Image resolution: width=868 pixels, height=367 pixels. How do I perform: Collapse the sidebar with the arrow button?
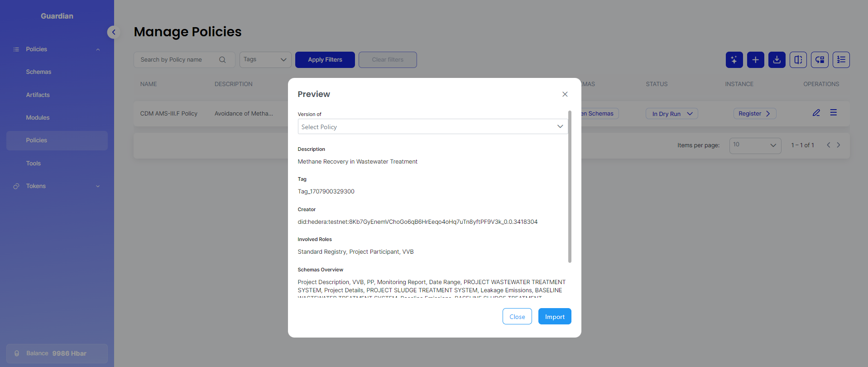click(114, 32)
